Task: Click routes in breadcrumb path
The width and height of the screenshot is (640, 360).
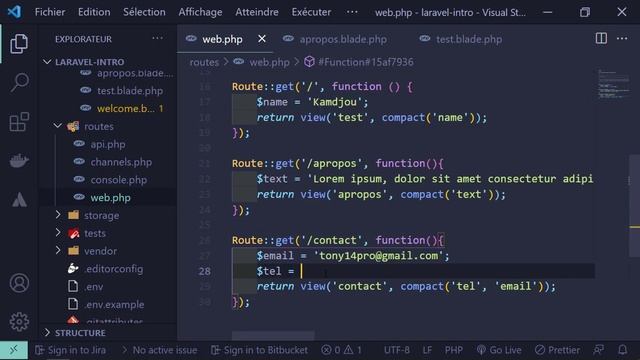Action: point(204,62)
